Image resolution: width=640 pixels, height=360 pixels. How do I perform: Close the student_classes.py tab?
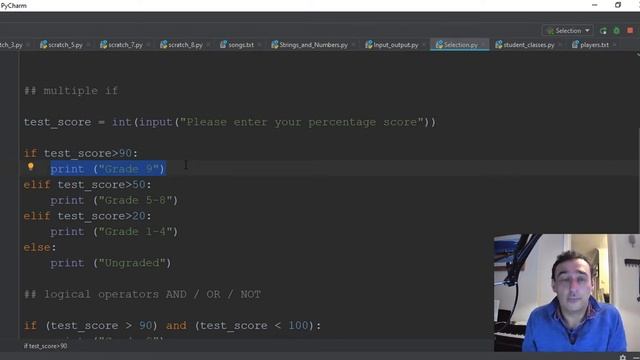pyautogui.click(x=560, y=45)
